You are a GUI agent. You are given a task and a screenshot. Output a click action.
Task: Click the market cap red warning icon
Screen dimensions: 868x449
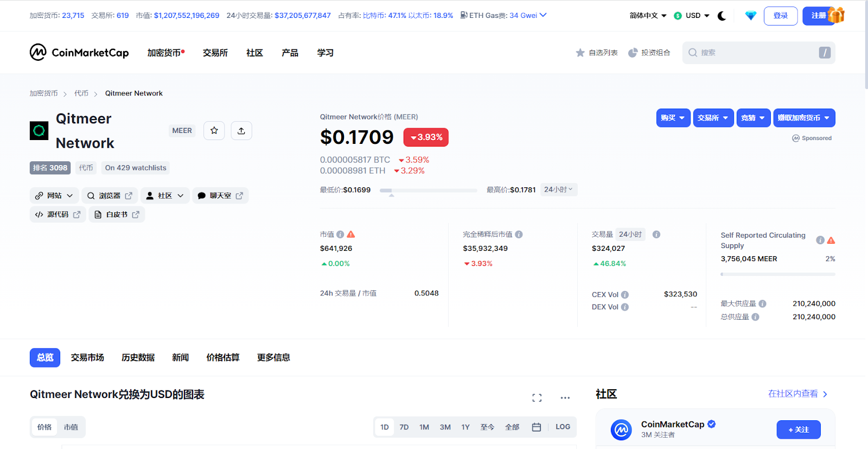click(351, 235)
